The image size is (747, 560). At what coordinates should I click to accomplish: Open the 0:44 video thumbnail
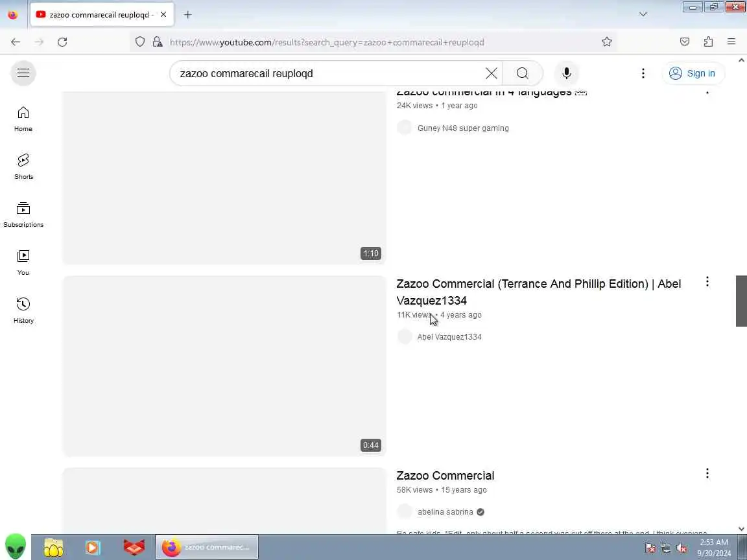tap(224, 366)
